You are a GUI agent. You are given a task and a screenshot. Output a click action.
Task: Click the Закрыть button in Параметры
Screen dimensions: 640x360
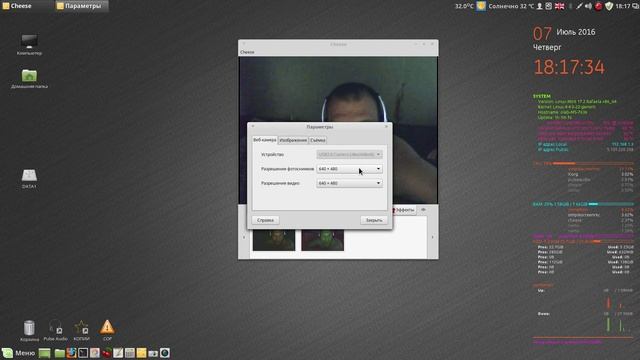point(374,220)
